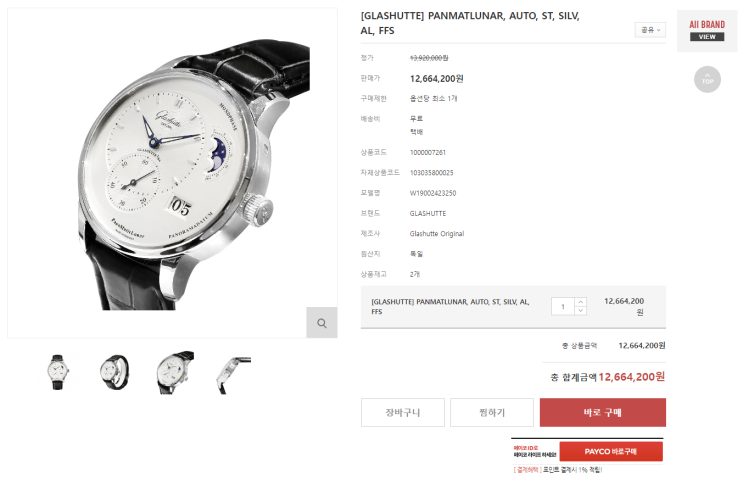This screenshot has width=743, height=485.
Task: Select the fourth side-profile watch thumbnail
Action: point(233,375)
